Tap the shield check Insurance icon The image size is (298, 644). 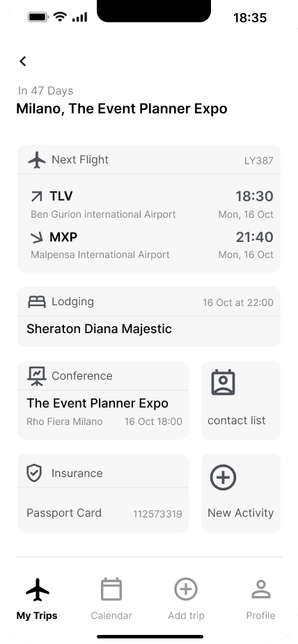[34, 473]
